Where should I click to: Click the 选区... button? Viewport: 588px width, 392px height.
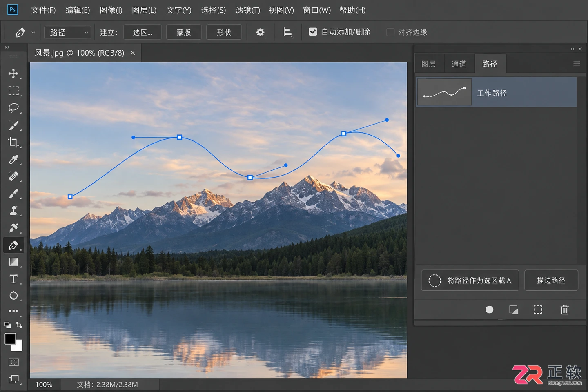click(143, 32)
